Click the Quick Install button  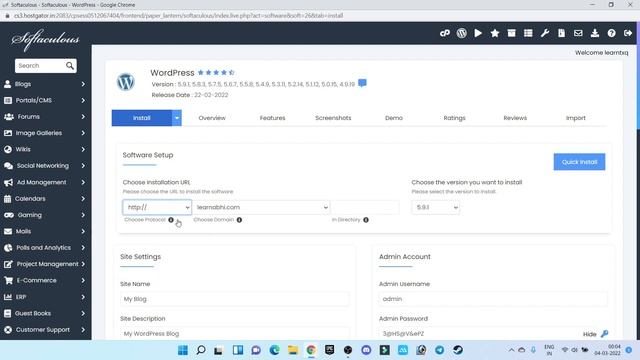click(579, 162)
